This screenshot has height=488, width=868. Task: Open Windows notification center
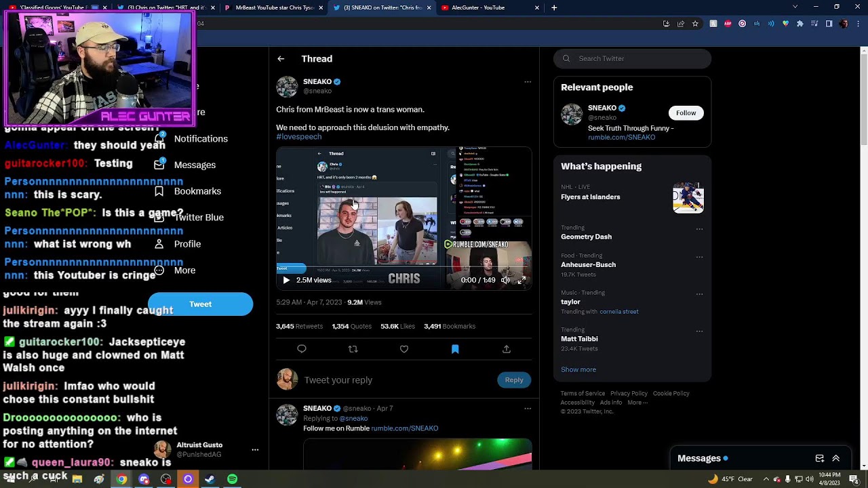(854, 479)
